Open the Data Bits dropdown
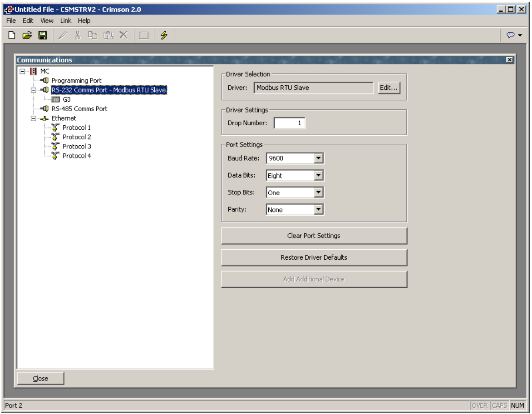The image size is (532, 414). [318, 175]
